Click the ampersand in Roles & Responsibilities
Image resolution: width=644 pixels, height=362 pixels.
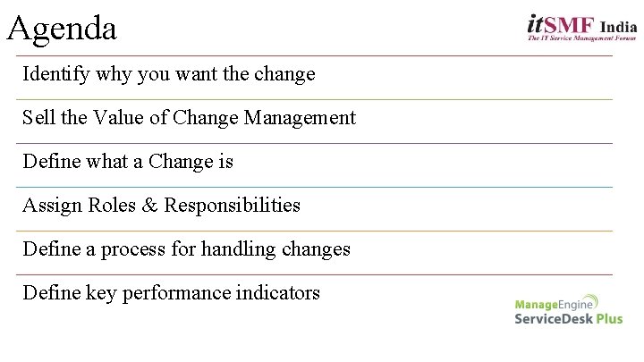coord(149,205)
